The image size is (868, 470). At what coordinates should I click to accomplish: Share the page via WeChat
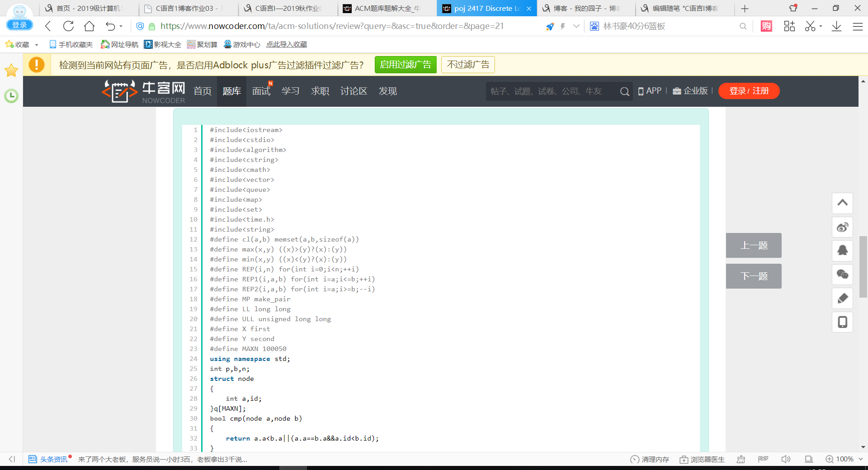click(843, 275)
